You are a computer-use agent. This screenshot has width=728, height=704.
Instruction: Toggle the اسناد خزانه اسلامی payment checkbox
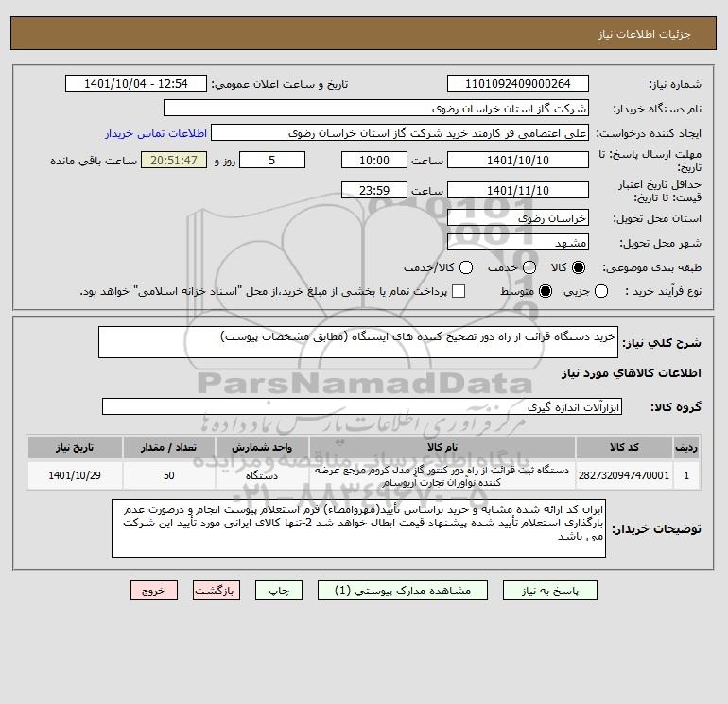[459, 291]
